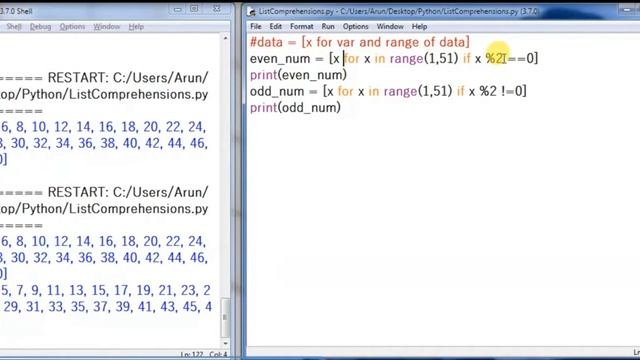The height and width of the screenshot is (360, 640).
Task: Maximize the Python Shell window
Action: point(194,9)
